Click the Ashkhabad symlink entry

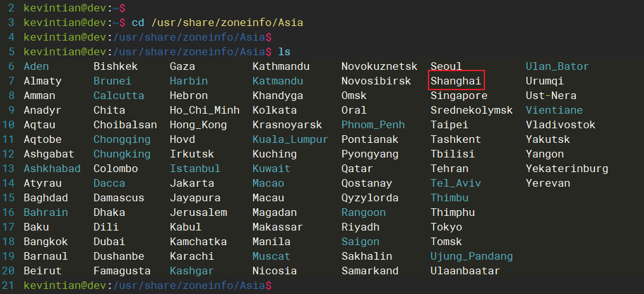52,168
